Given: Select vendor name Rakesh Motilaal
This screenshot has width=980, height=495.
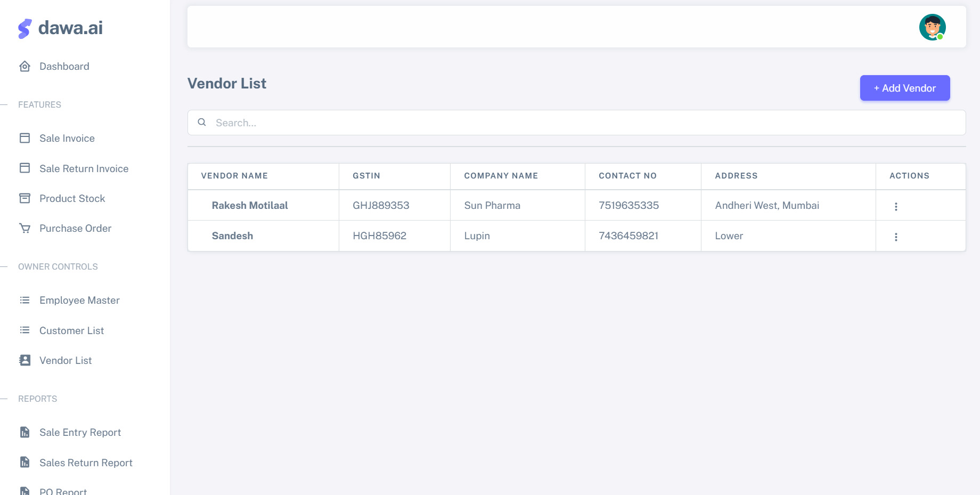Looking at the screenshot, I should point(250,205).
